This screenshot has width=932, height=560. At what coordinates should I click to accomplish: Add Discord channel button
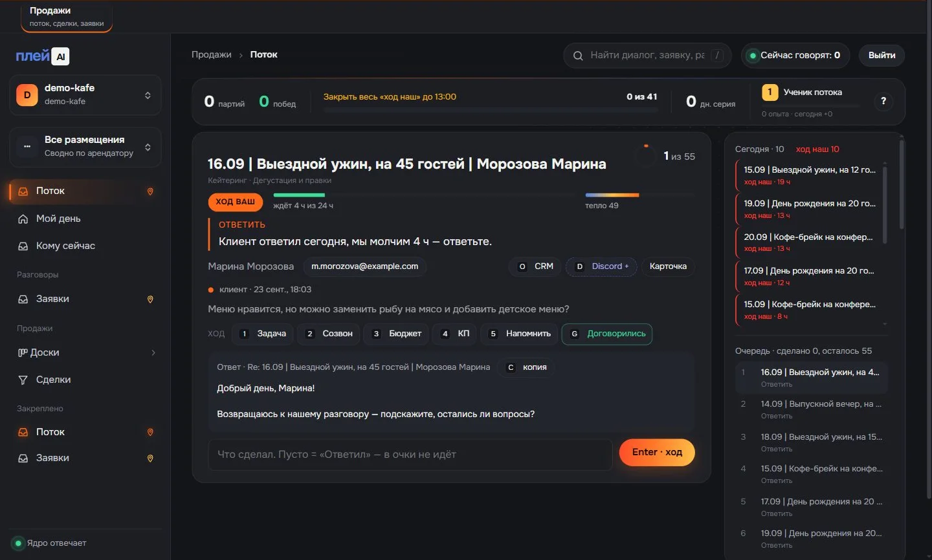pos(601,266)
